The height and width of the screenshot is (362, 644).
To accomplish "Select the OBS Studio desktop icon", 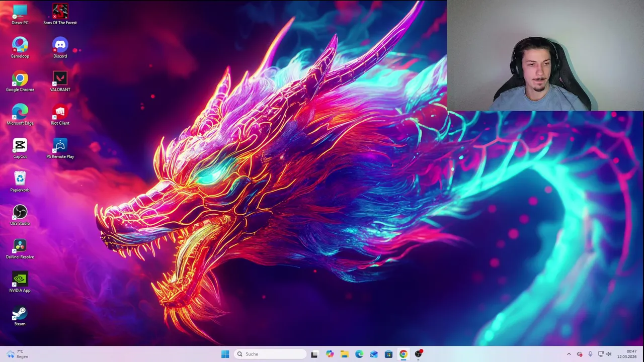I will tap(20, 215).
